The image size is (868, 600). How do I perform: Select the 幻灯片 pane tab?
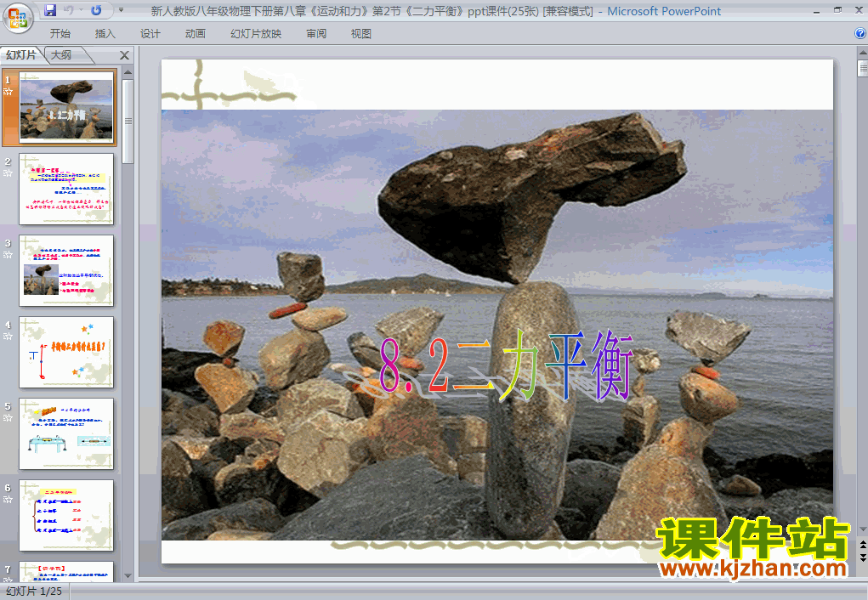pos(21,54)
